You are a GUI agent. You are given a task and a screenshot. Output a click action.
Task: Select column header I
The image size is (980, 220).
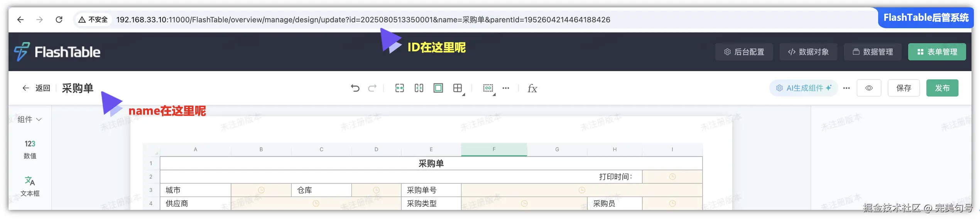point(672,149)
